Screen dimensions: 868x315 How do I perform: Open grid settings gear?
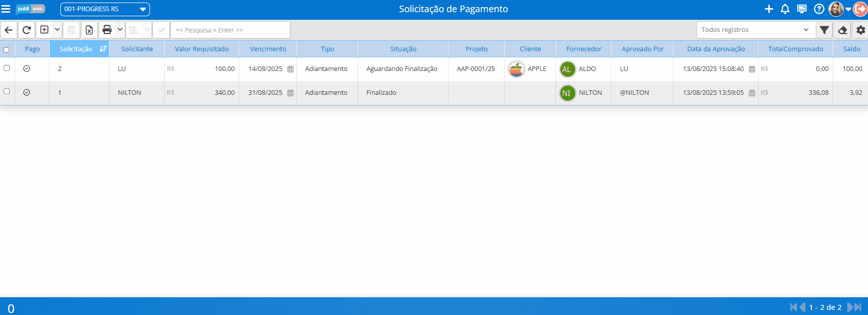[x=860, y=30]
